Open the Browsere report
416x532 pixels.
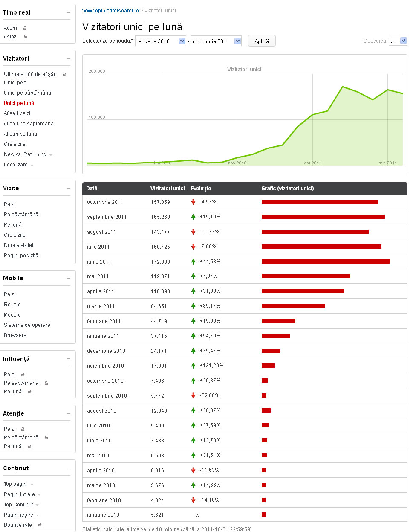point(15,335)
